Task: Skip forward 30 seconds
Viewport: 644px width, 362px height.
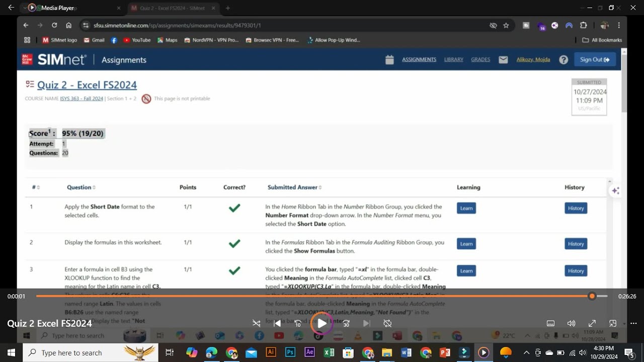Action: [x=346, y=323]
